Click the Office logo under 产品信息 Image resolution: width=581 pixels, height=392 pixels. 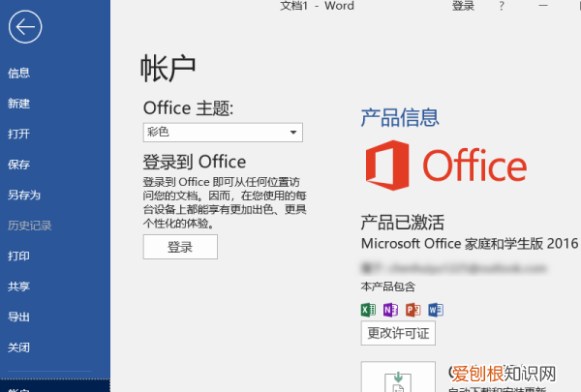pyautogui.click(x=446, y=166)
